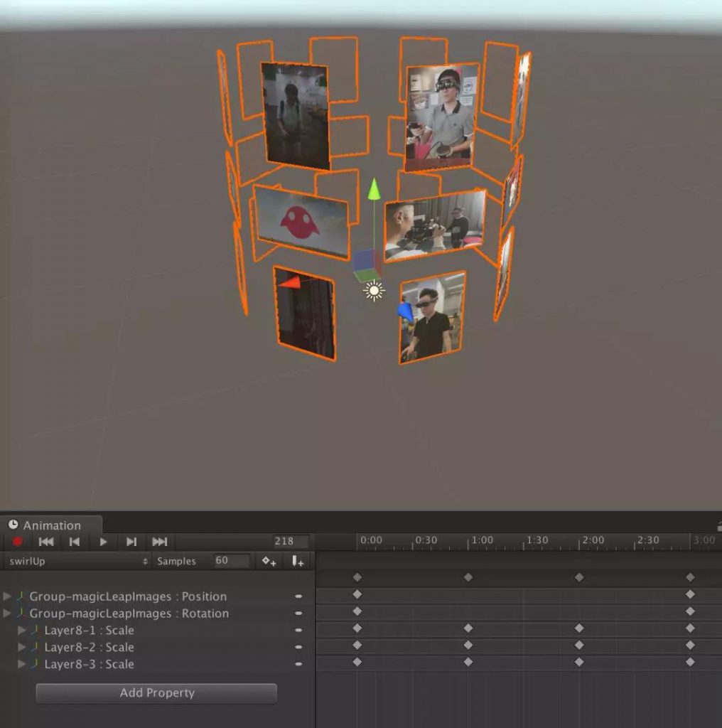Select the Rotation keyframe at 0:00
The width and height of the screenshot is (722, 728).
[357, 611]
